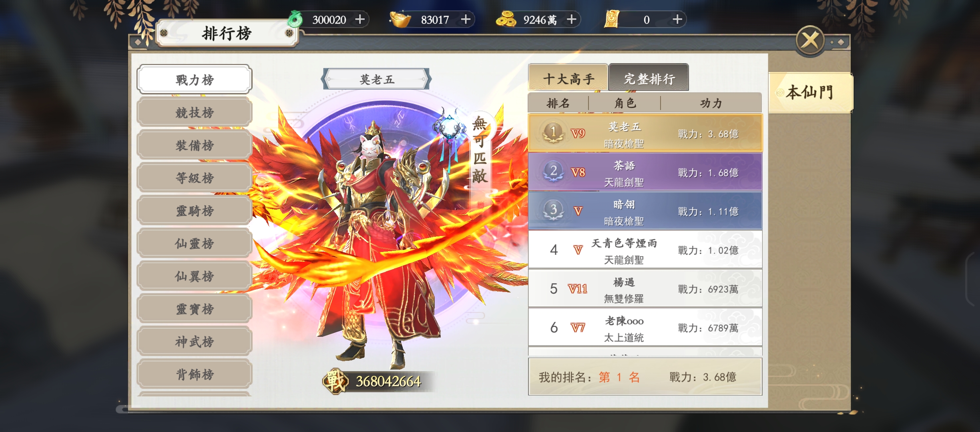This screenshot has height=432, width=980.
Task: Tap the plus icon beside 83017 gold ingots
Action: pyautogui.click(x=466, y=19)
